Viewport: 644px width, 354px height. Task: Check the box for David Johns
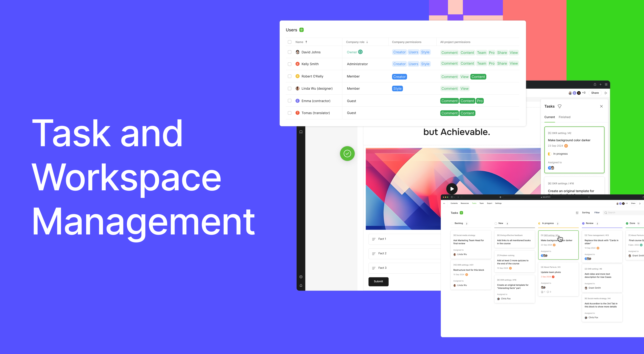(289, 52)
